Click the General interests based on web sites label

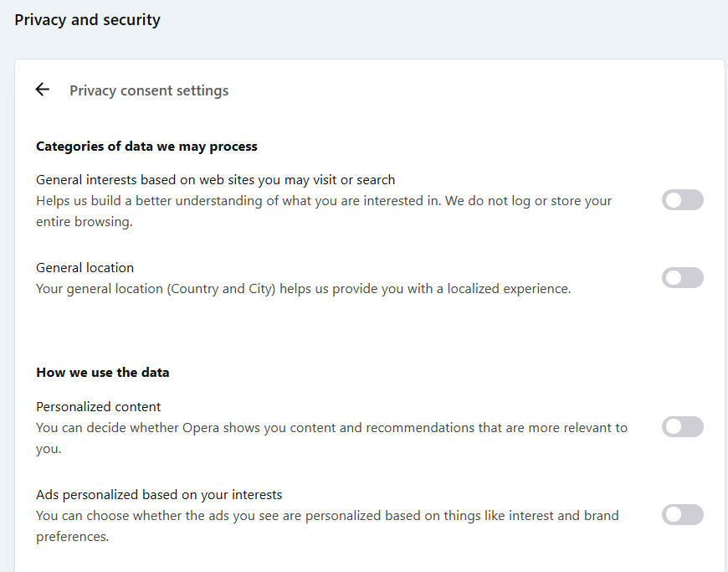coord(215,180)
